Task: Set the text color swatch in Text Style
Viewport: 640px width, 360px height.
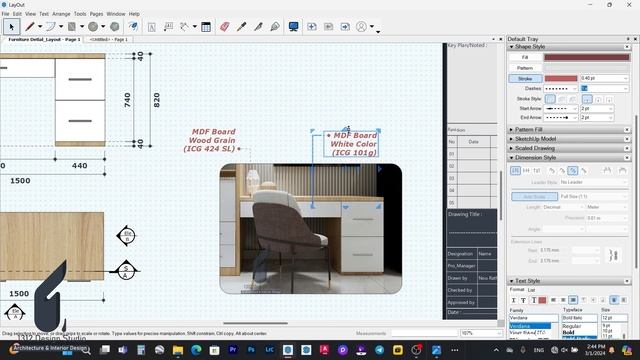Action: point(542,300)
